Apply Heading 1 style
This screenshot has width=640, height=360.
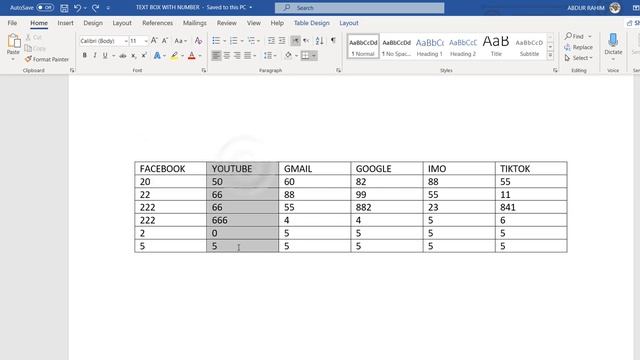click(x=430, y=47)
